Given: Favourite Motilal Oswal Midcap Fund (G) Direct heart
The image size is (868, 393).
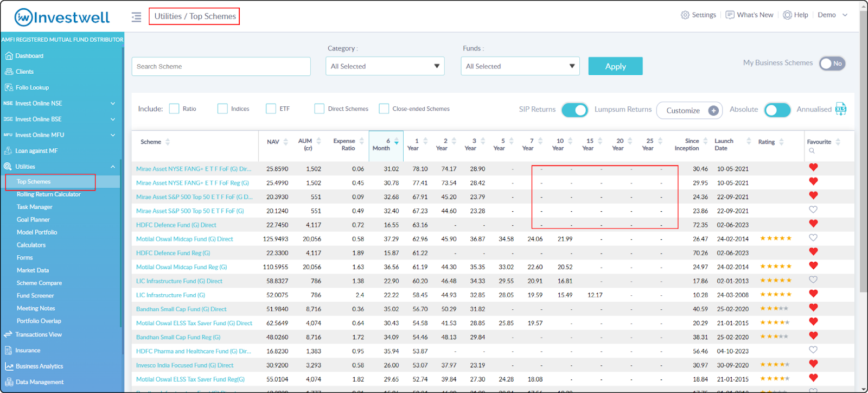Looking at the screenshot, I should (813, 238).
